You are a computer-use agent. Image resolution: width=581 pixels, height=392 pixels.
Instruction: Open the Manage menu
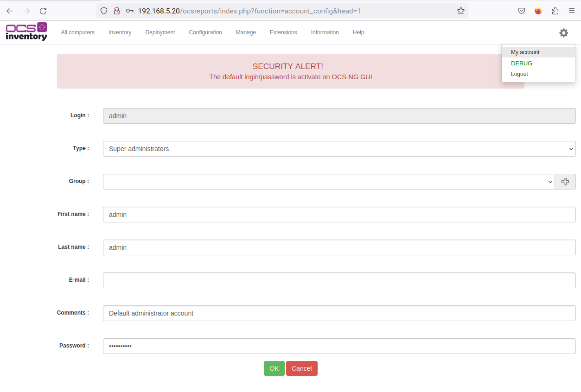(246, 32)
